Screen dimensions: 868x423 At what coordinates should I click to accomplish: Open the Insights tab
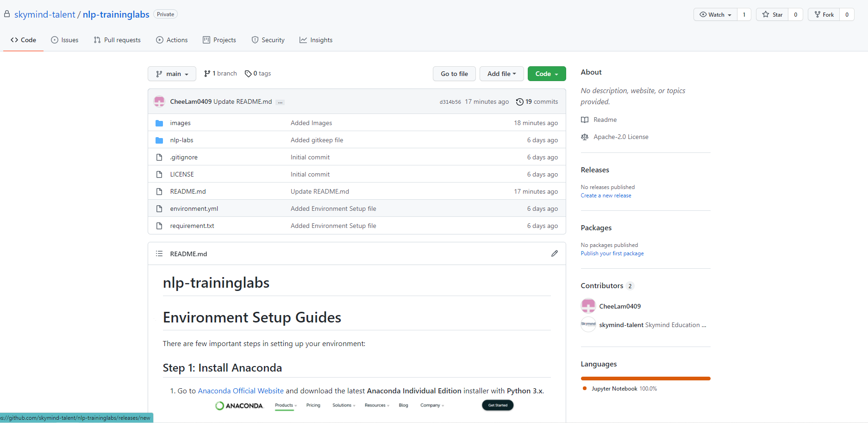316,40
